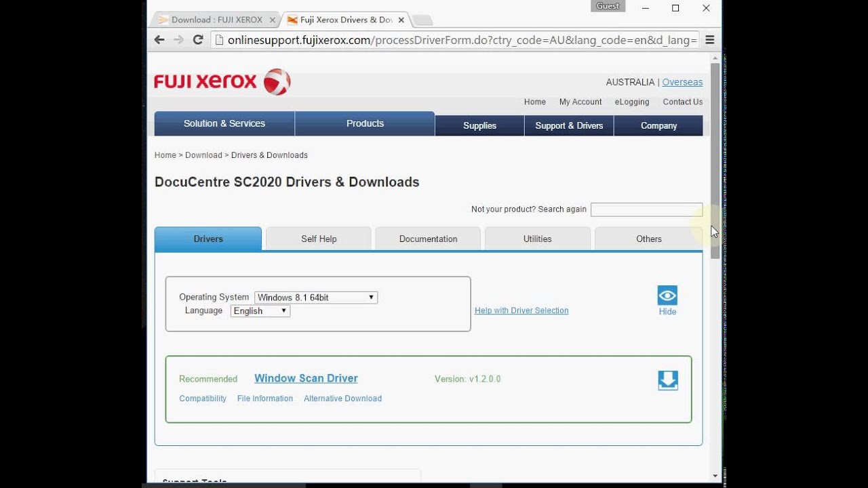Click the 'DocuCentre SC2020 Drivers & Downloads' heading
Image resolution: width=868 pixels, height=488 pixels.
click(287, 182)
